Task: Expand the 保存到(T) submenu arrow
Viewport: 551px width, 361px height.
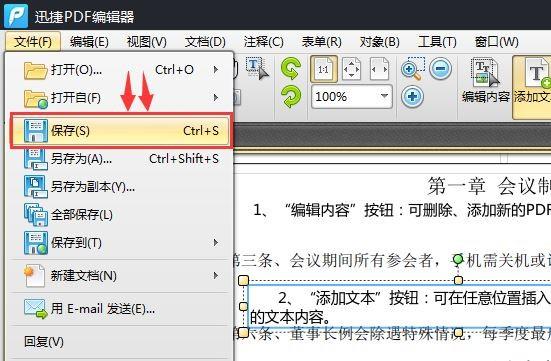Action: click(x=216, y=243)
